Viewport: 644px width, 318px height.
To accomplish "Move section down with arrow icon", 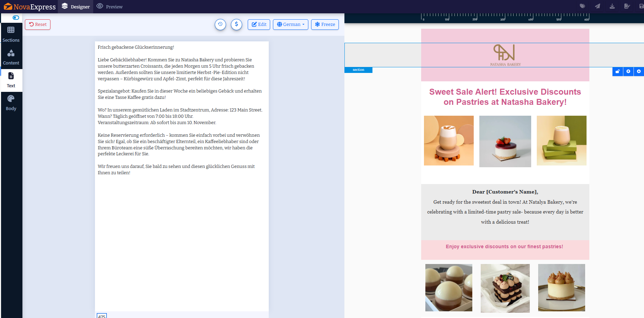I will (639, 72).
